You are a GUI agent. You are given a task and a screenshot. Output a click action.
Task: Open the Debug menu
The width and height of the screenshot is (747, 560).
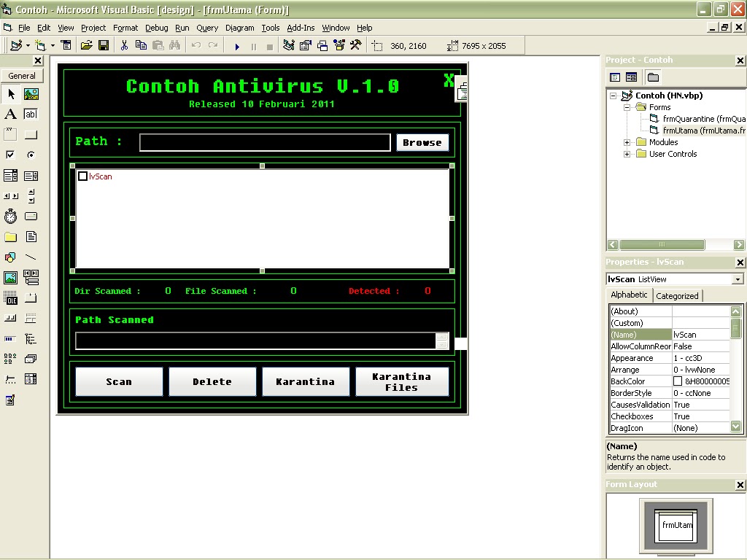coord(157,28)
